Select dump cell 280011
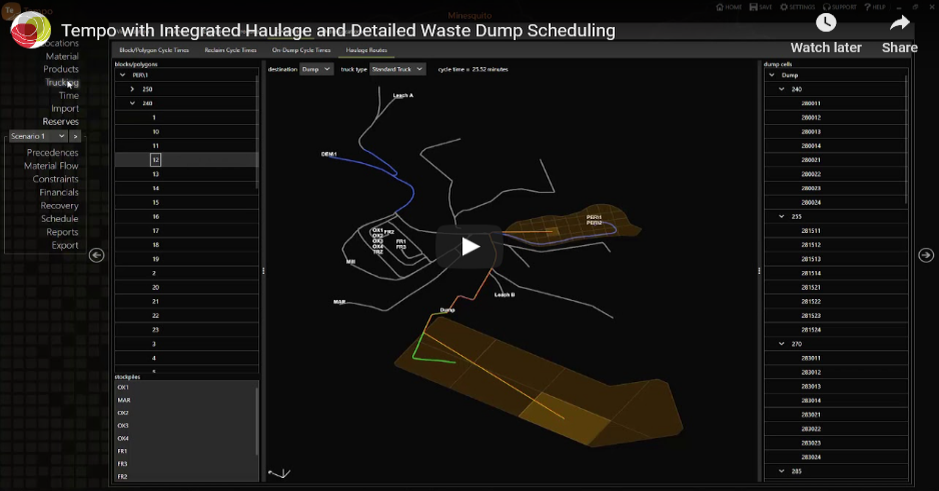The width and height of the screenshot is (939, 491). click(x=835, y=104)
